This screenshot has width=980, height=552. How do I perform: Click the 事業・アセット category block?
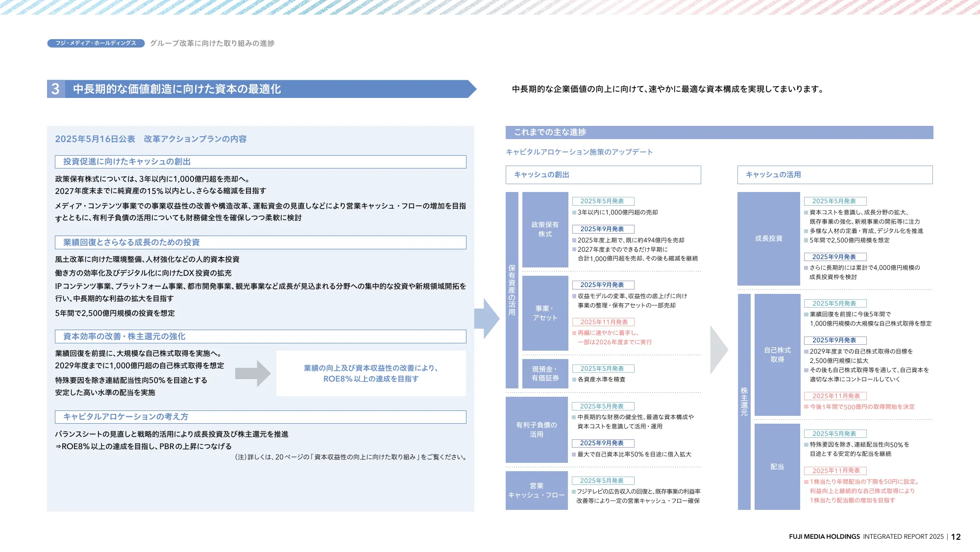pos(545,313)
